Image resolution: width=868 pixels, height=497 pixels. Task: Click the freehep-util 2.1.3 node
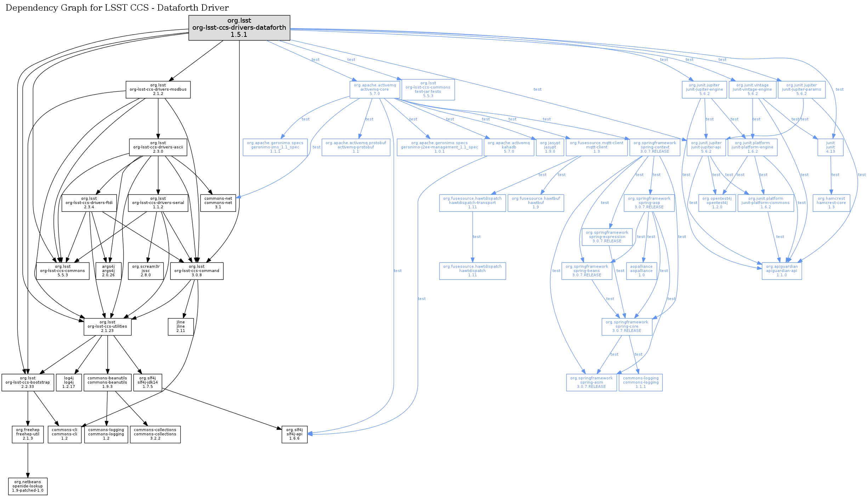(28, 434)
